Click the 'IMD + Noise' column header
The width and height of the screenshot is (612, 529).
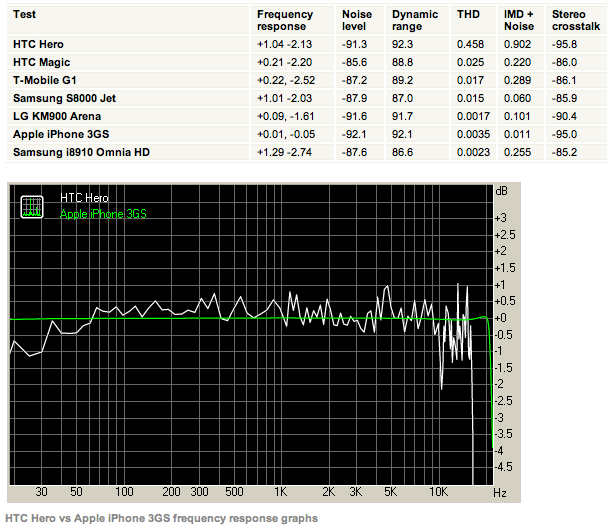[519, 20]
